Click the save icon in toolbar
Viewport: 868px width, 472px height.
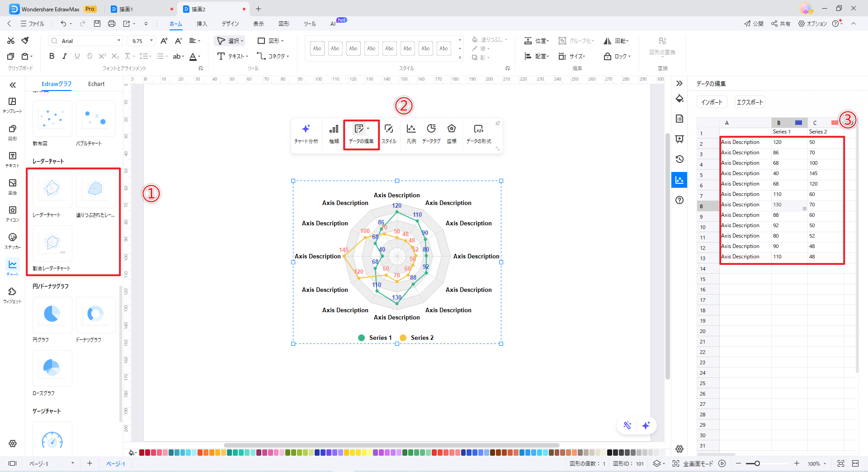[97, 24]
